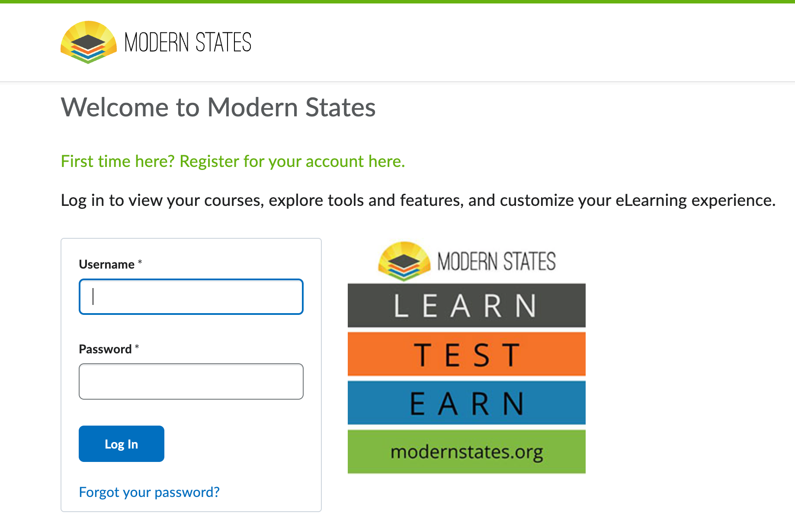Open the registration link for first-time users

[233, 161]
